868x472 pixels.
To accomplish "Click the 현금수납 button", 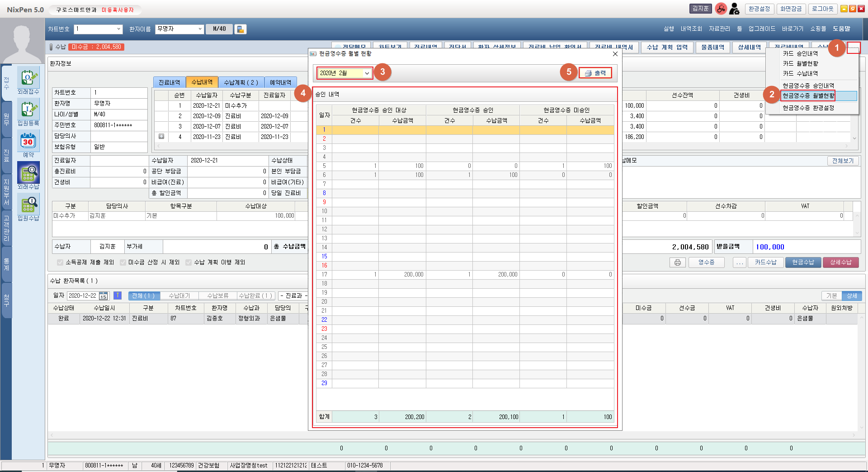I will tap(802, 262).
